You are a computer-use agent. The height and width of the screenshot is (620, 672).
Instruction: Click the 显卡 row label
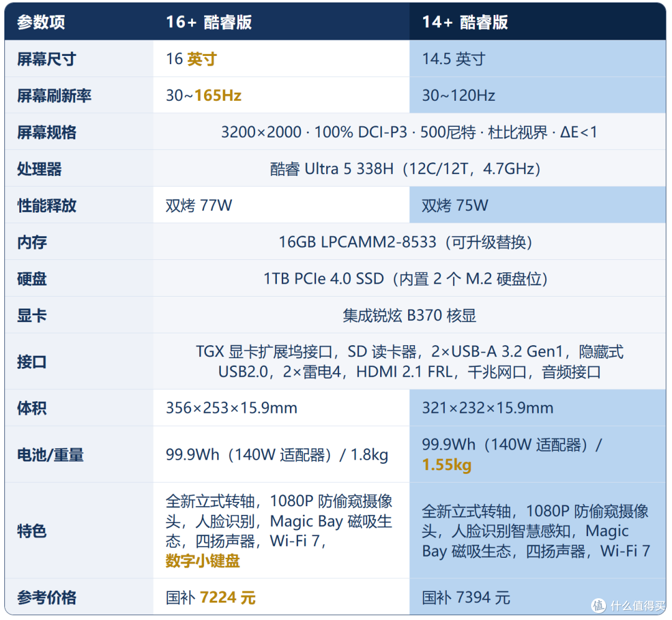[x=32, y=316]
